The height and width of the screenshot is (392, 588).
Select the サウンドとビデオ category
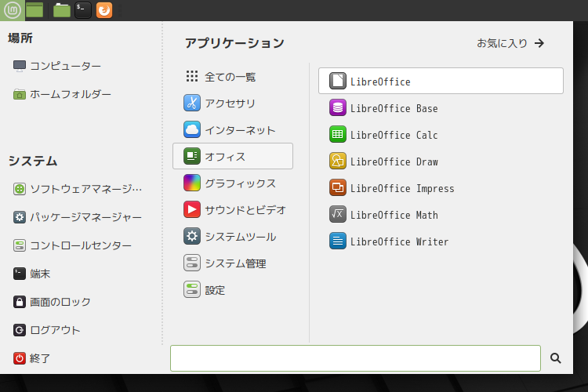(233, 209)
